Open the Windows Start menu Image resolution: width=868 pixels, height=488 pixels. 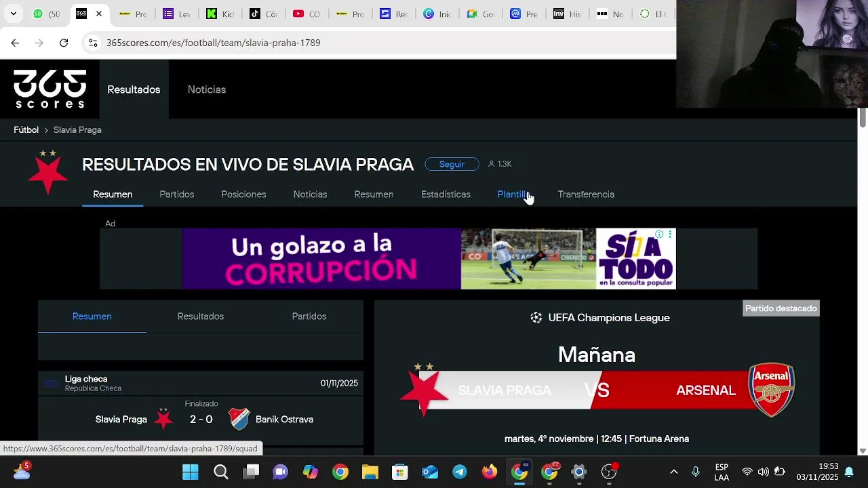click(x=191, y=472)
